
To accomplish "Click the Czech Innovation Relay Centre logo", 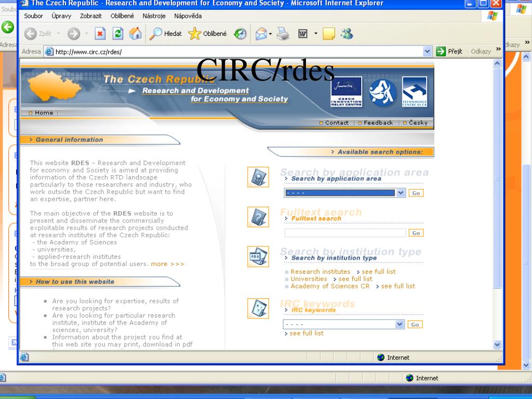I will click(346, 91).
